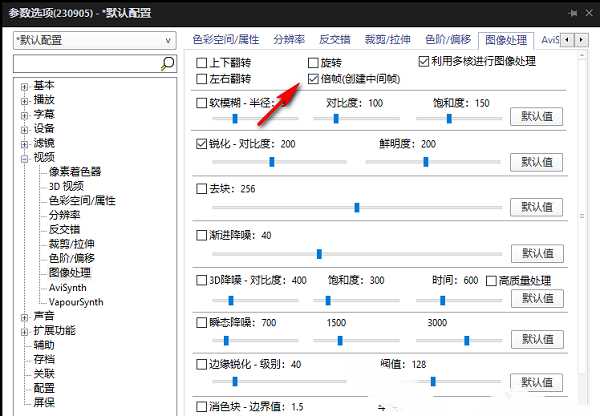The width and height of the screenshot is (600, 416).
Task: Switch to 色阶/偏移 tab
Action: pyautogui.click(x=448, y=39)
